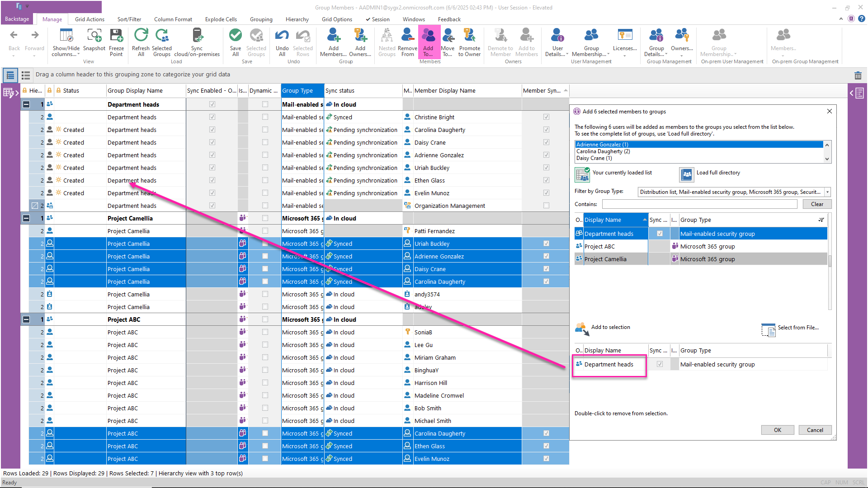Screen dimensions: 868x488
Task: Click OK in Add members dialog
Action: tap(778, 430)
